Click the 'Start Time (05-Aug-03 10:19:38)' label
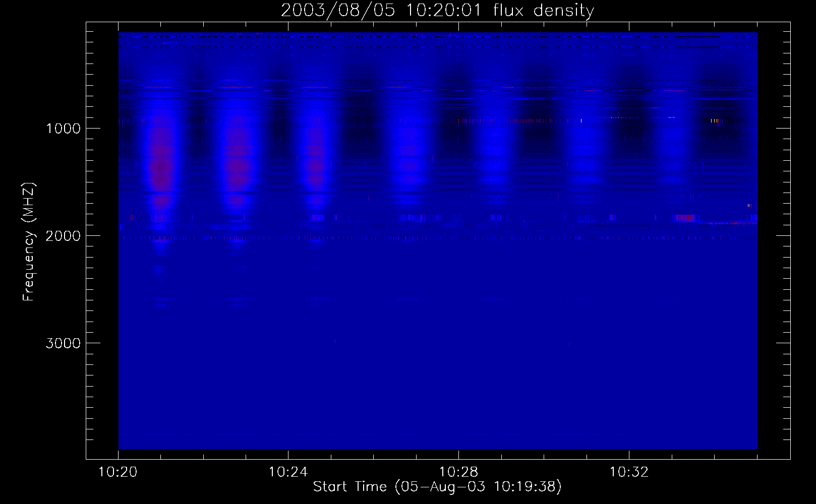The image size is (816, 504). click(437, 487)
